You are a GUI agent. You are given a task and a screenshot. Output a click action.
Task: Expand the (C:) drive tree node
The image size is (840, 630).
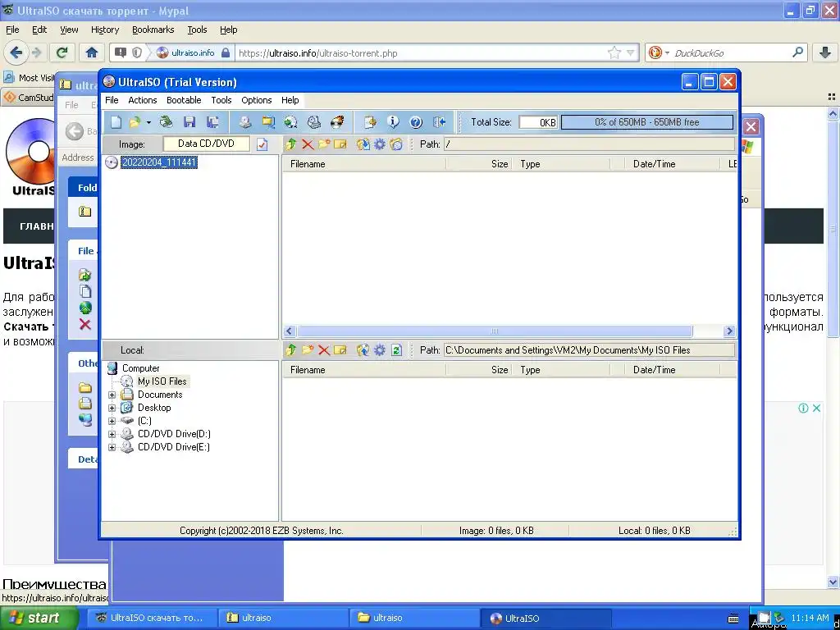[x=112, y=421]
